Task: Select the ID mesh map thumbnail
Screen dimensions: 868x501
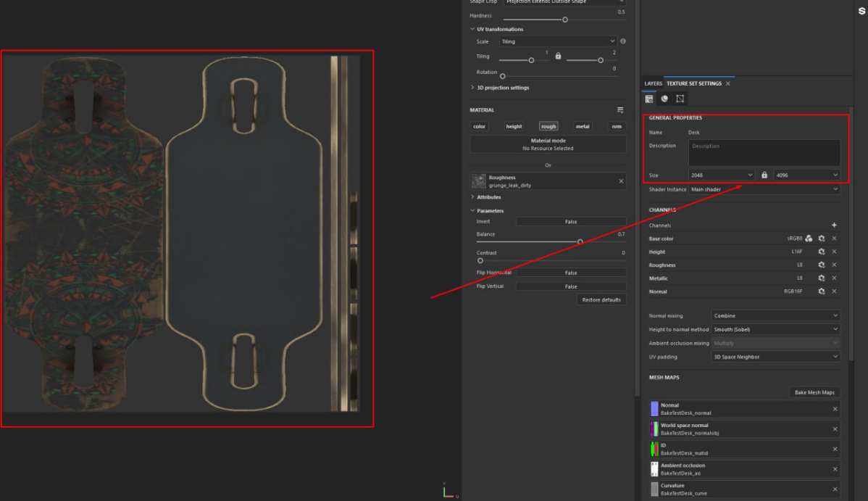Action: coord(654,449)
